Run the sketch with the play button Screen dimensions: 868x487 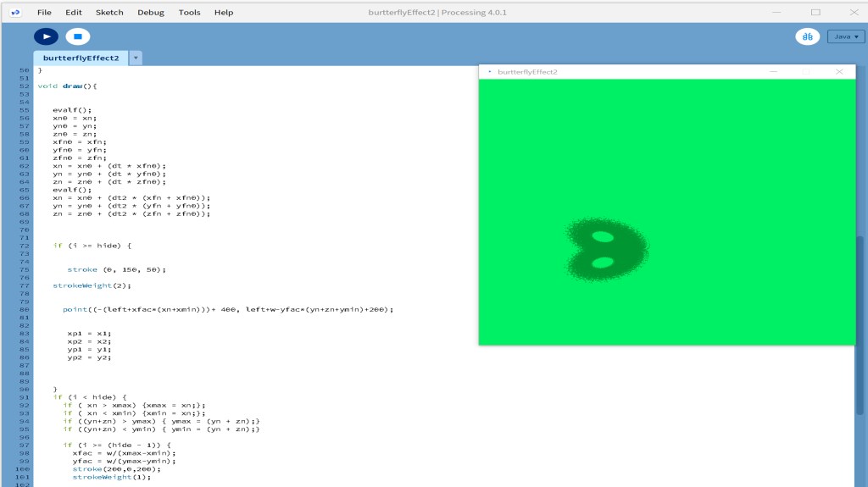[x=46, y=36]
